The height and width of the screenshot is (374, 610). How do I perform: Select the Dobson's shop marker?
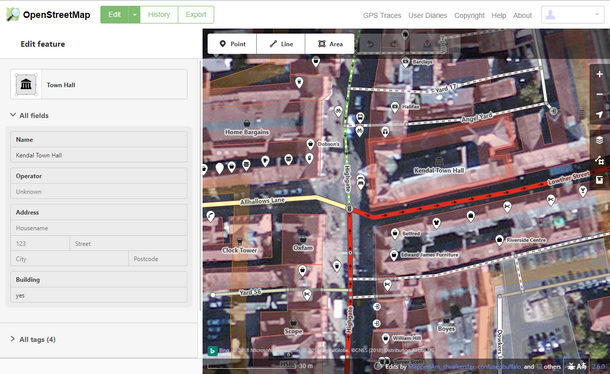tap(310, 144)
